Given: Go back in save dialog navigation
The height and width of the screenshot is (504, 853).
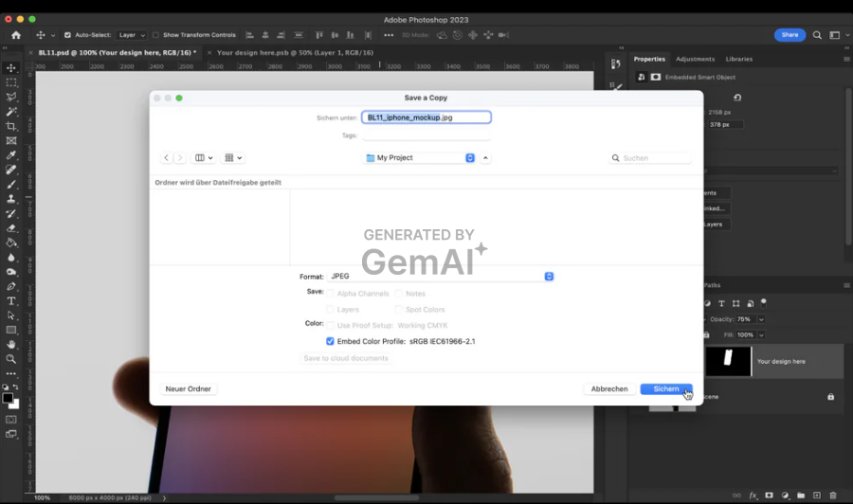Looking at the screenshot, I should [x=166, y=157].
